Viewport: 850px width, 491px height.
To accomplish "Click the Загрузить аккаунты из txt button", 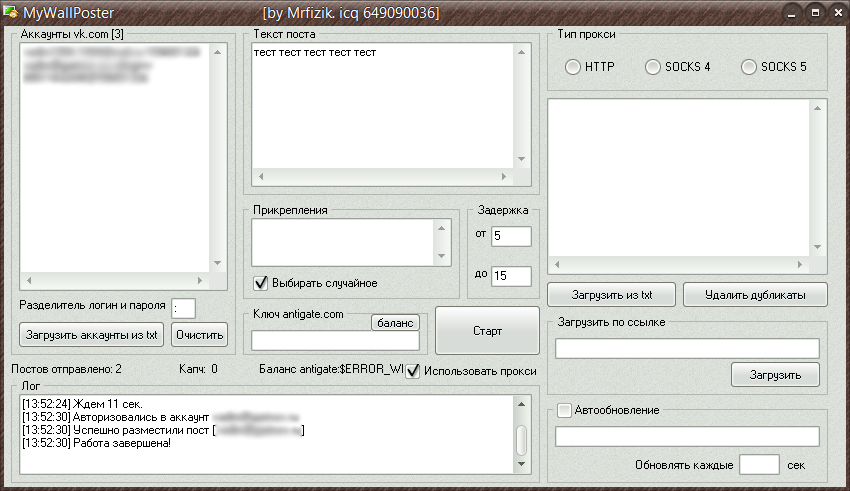I will pyautogui.click(x=92, y=335).
